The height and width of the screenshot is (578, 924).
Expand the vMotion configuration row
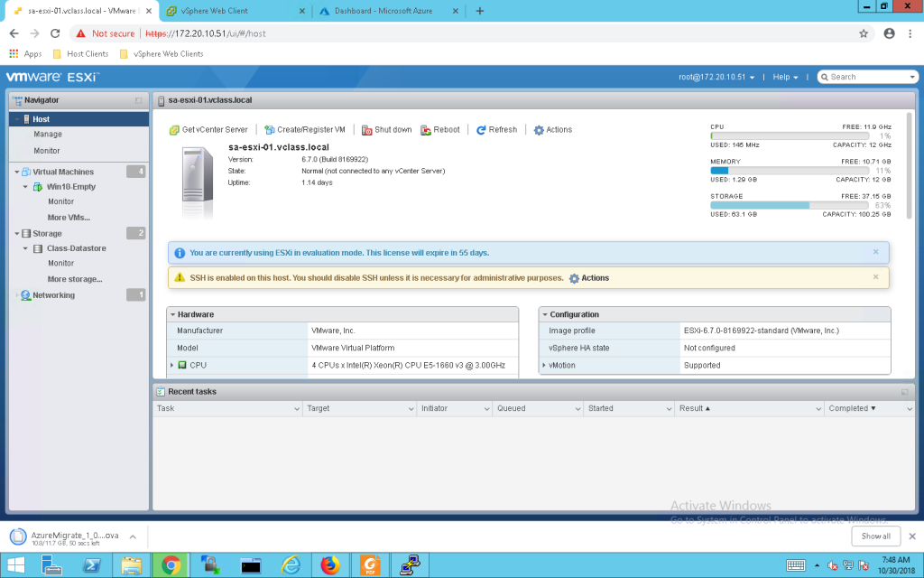click(544, 365)
